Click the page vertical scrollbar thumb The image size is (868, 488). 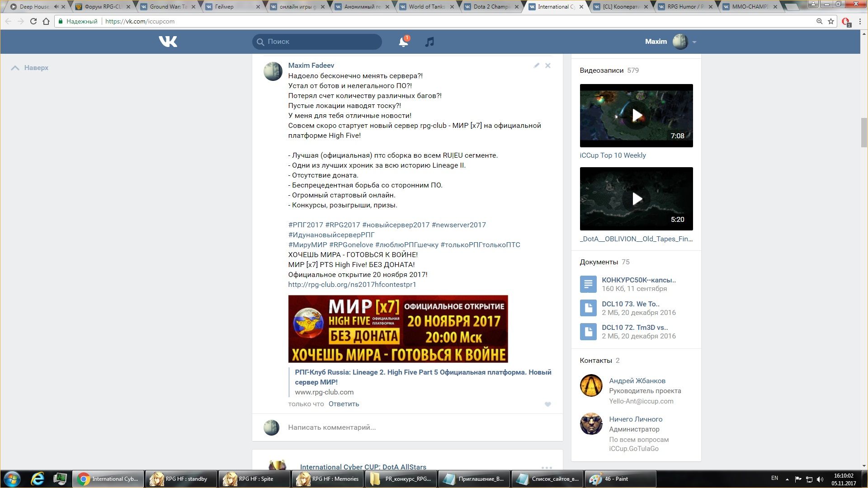click(864, 132)
